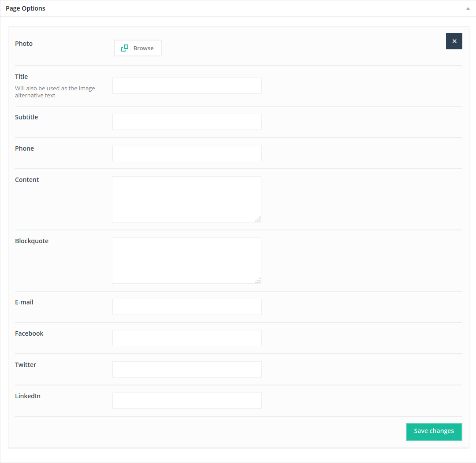Click inside the Blockquote text area
The width and height of the screenshot is (476, 463).
[x=186, y=260]
